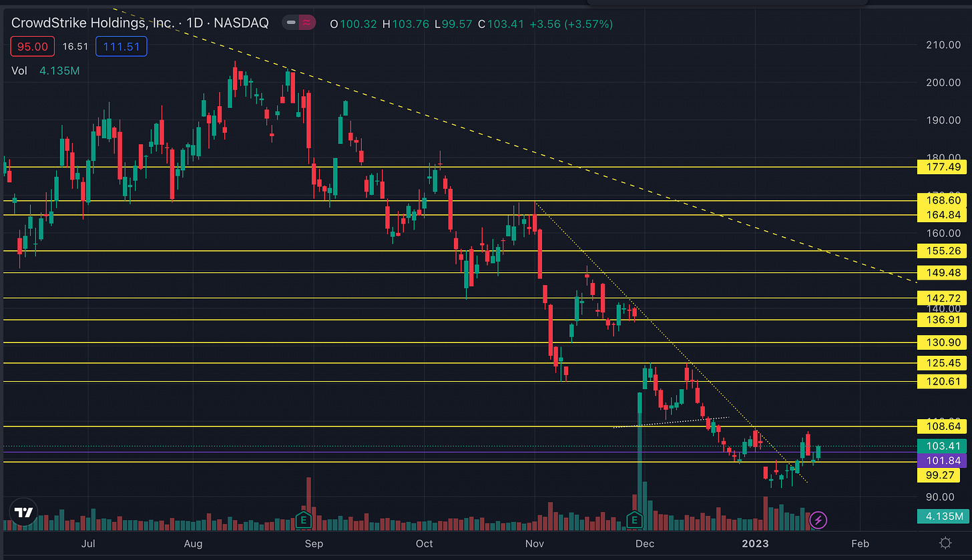
Task: Click the Jul label on time axis
Action: 88,544
